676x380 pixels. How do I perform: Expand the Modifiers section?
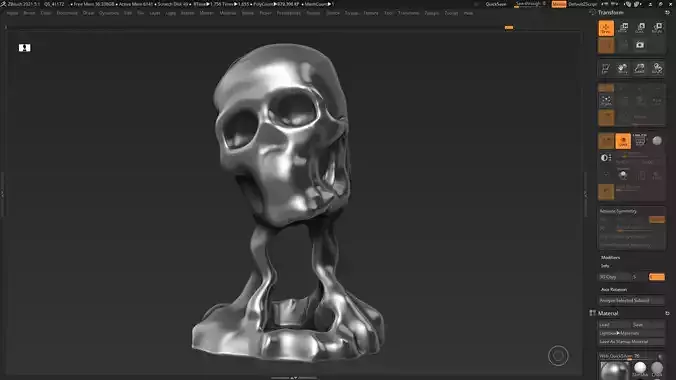point(610,258)
